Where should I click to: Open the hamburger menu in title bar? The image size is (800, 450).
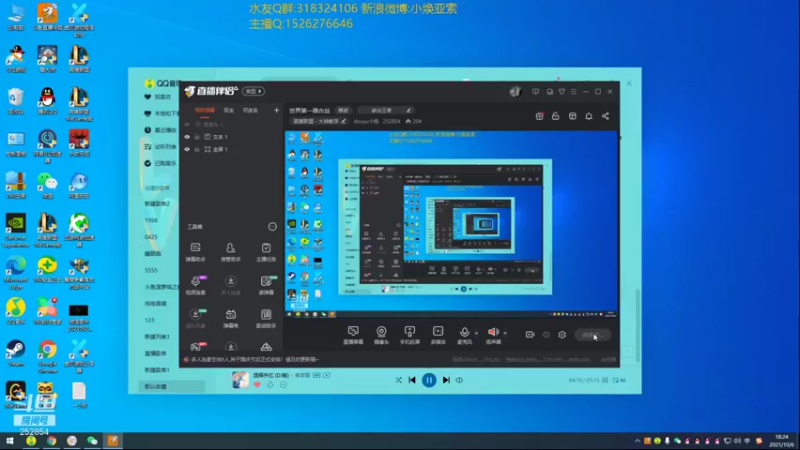574,92
